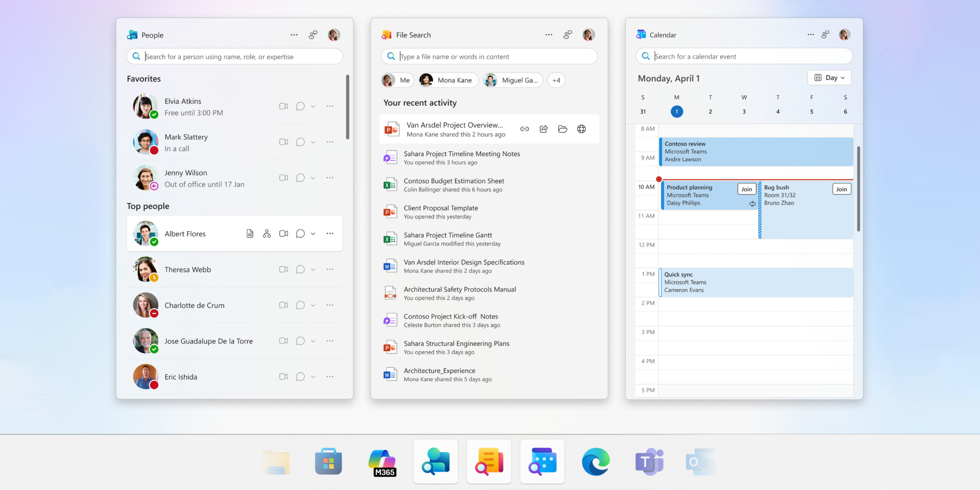
Task: Open Calendar panel more options menu
Action: click(x=810, y=35)
